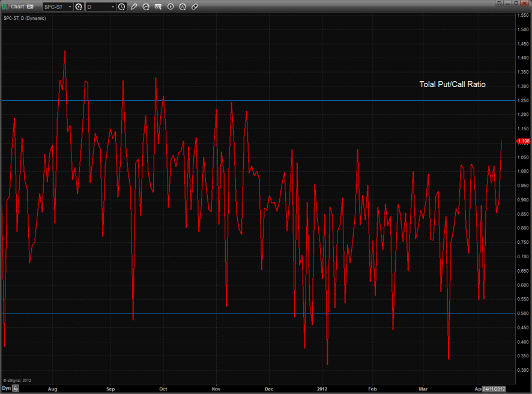Click the link chain icon
The height and width of the screenshot is (394, 532).
pos(195,7)
